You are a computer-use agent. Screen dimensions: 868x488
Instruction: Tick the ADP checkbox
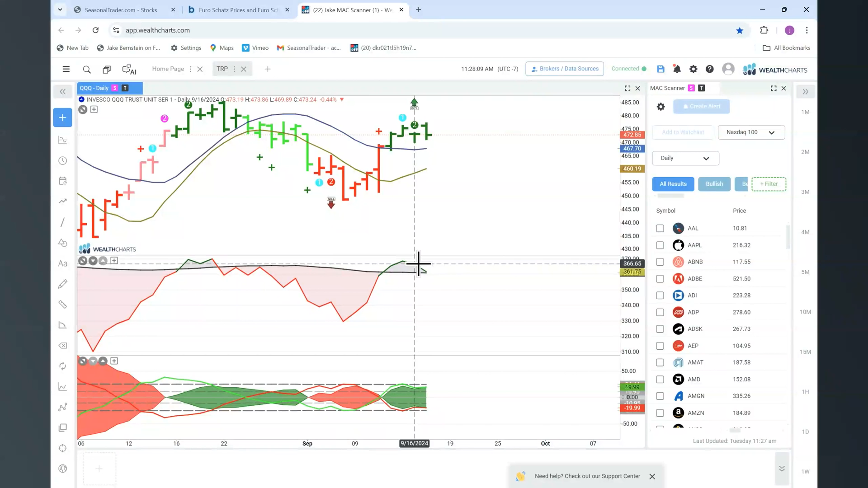660,312
